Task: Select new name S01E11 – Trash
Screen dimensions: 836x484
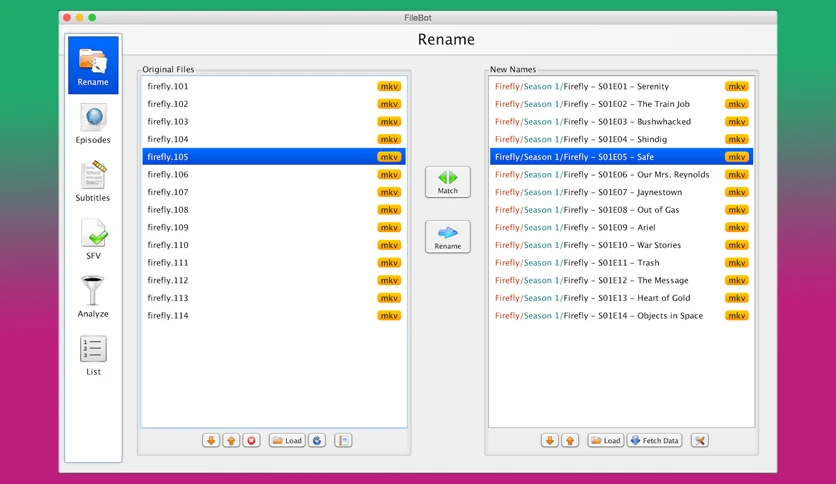Action: 621,262
